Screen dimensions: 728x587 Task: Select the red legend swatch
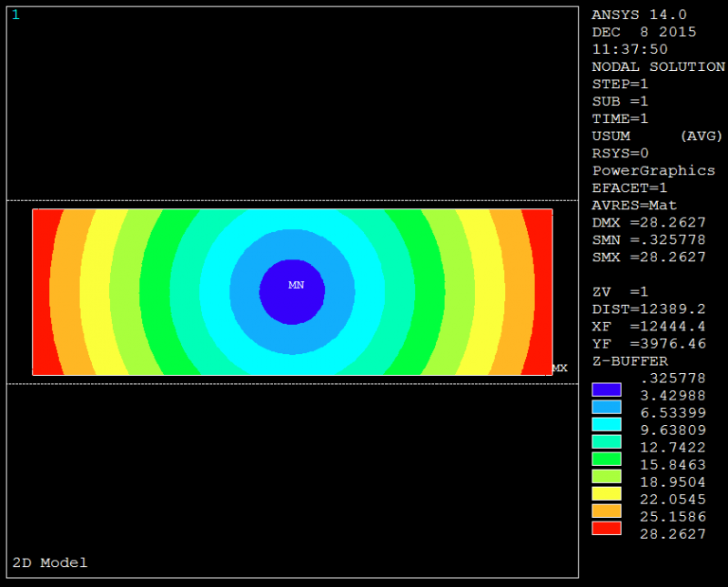tap(606, 528)
